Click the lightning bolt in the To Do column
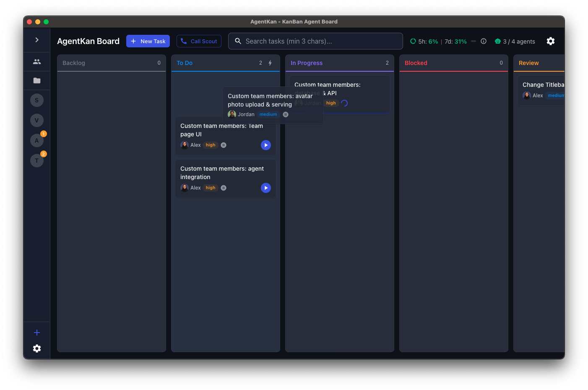Screen dimensions: 588x390 [271, 62]
